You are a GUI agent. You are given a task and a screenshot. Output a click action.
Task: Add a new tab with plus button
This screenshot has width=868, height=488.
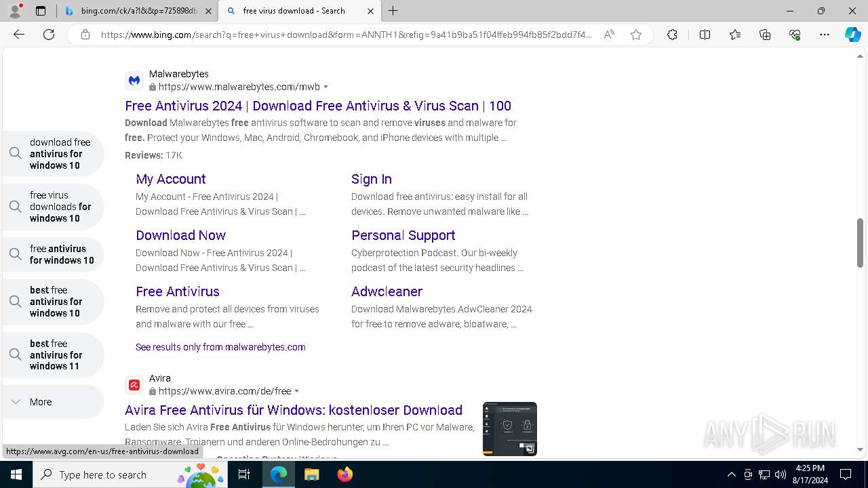(393, 11)
